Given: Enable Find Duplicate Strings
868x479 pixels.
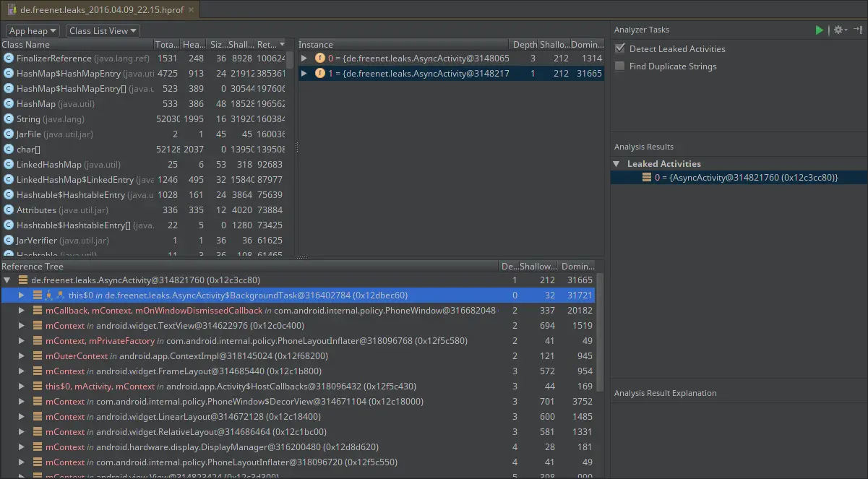Looking at the screenshot, I should click(x=619, y=66).
